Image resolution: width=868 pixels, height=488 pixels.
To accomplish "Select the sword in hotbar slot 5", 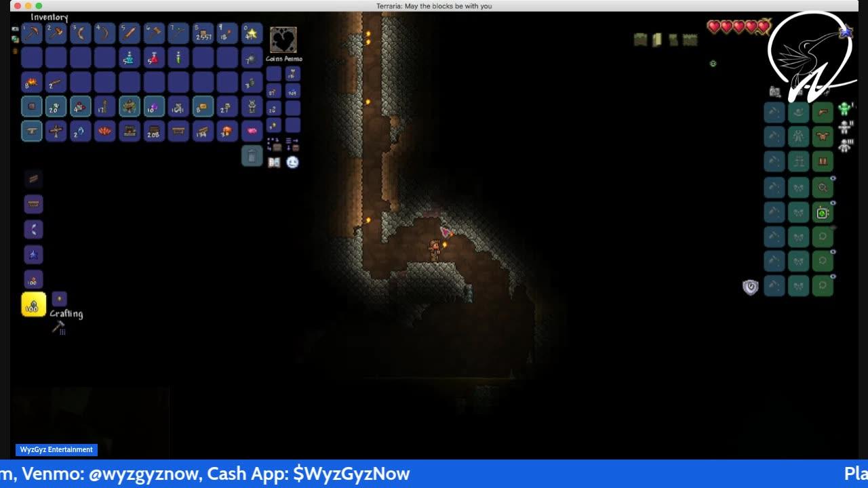I will tap(130, 33).
